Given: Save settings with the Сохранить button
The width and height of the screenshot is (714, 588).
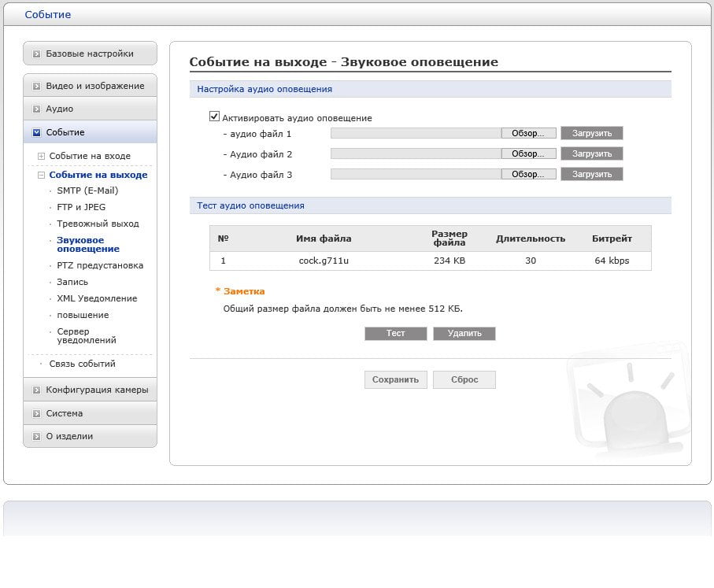Looking at the screenshot, I should pos(396,380).
